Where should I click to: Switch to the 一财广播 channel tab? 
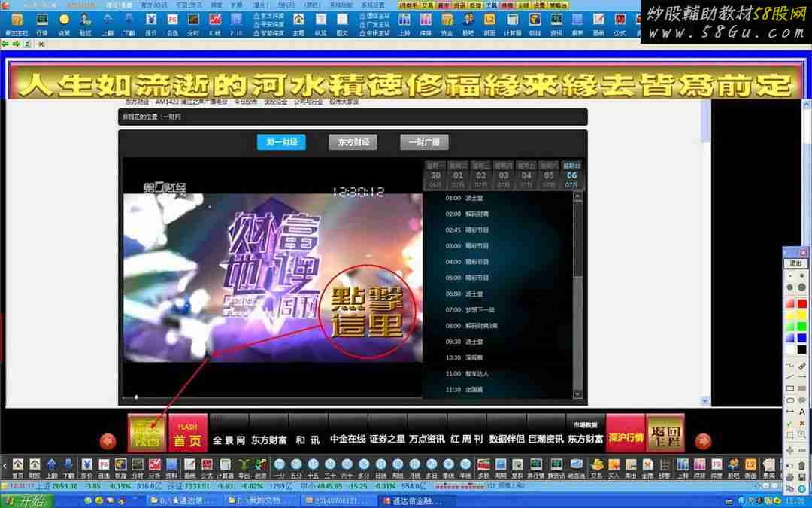point(424,142)
